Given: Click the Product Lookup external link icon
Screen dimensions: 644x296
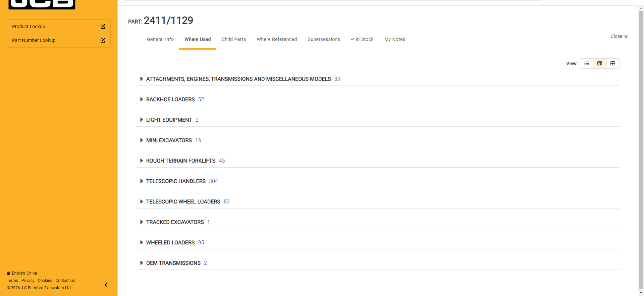Looking at the screenshot, I should tap(103, 26).
